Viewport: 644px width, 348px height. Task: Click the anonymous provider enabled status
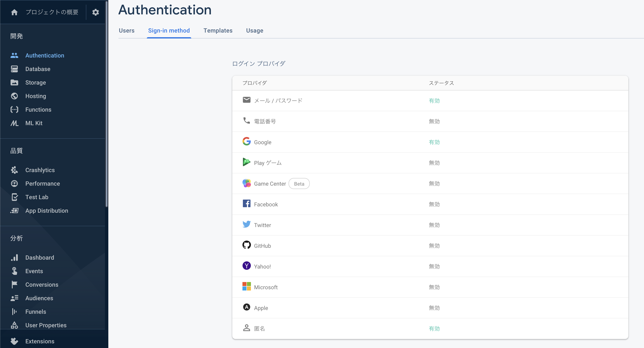point(434,329)
